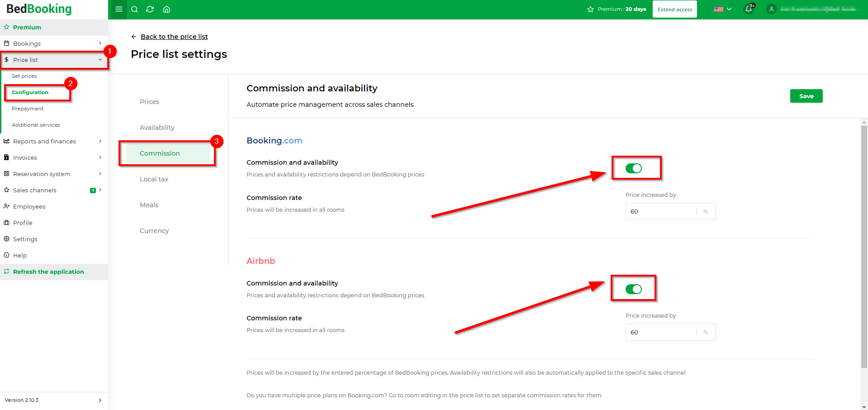The width and height of the screenshot is (868, 410).
Task: Click the Sales channels star icon
Action: click(6, 190)
